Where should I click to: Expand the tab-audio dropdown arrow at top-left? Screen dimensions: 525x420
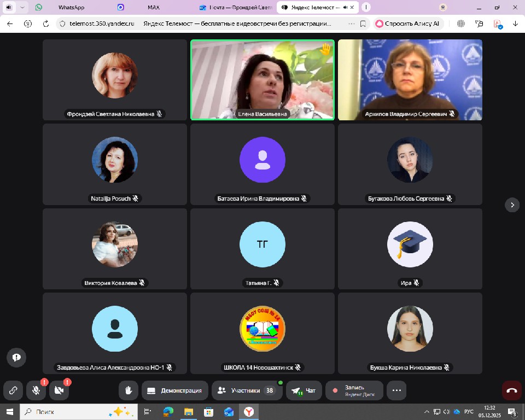coord(22,8)
